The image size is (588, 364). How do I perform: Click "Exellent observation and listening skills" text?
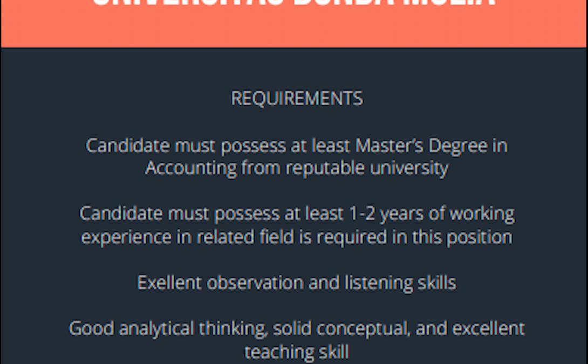(297, 283)
